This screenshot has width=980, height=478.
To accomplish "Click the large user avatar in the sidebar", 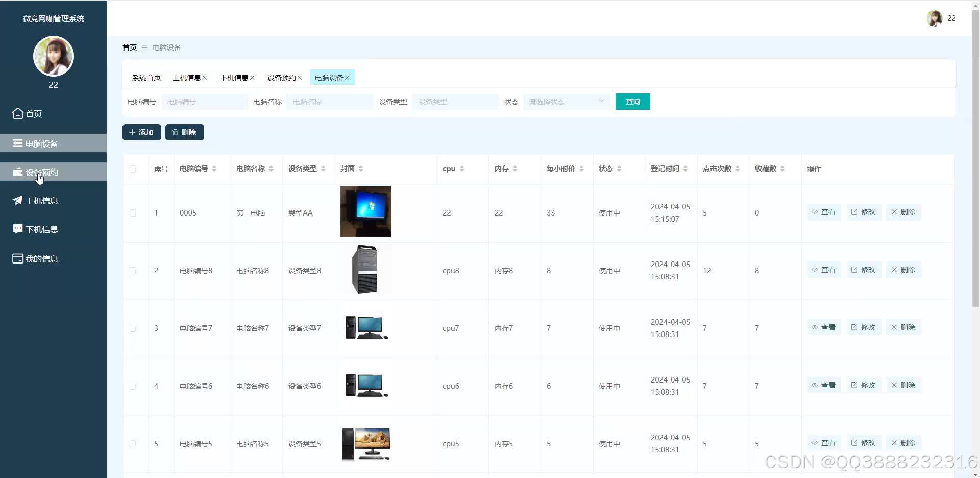I will click(54, 56).
